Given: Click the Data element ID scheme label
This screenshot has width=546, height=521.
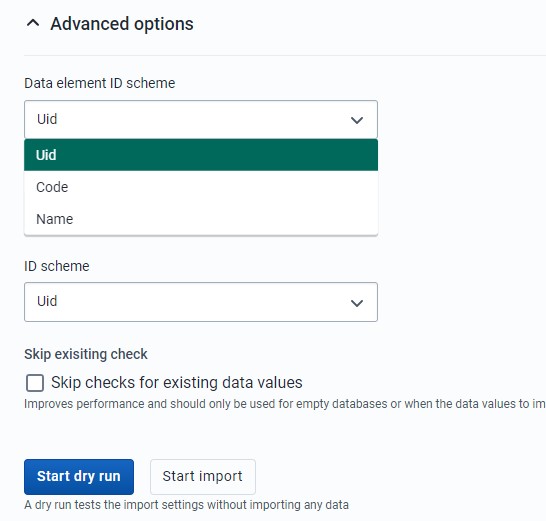Looking at the screenshot, I should pyautogui.click(x=100, y=83).
